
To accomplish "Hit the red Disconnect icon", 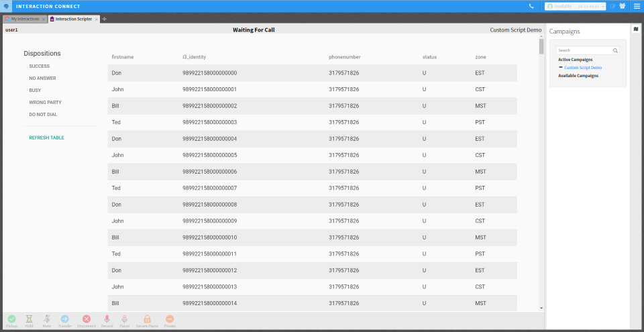I will click(x=87, y=319).
